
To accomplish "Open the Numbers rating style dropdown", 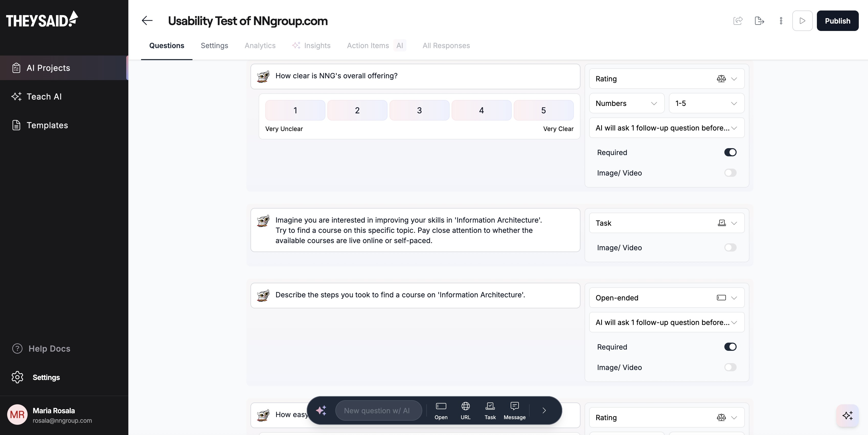I will 626,103.
